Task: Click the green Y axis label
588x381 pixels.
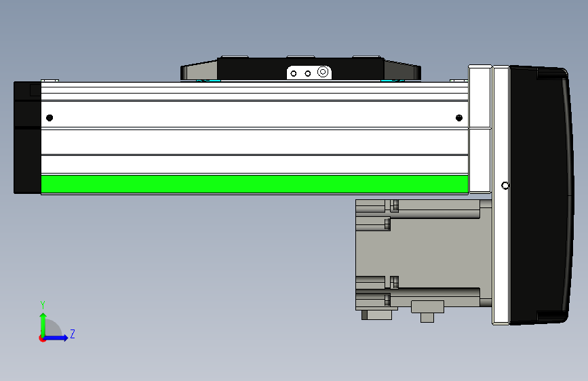Action: click(43, 304)
